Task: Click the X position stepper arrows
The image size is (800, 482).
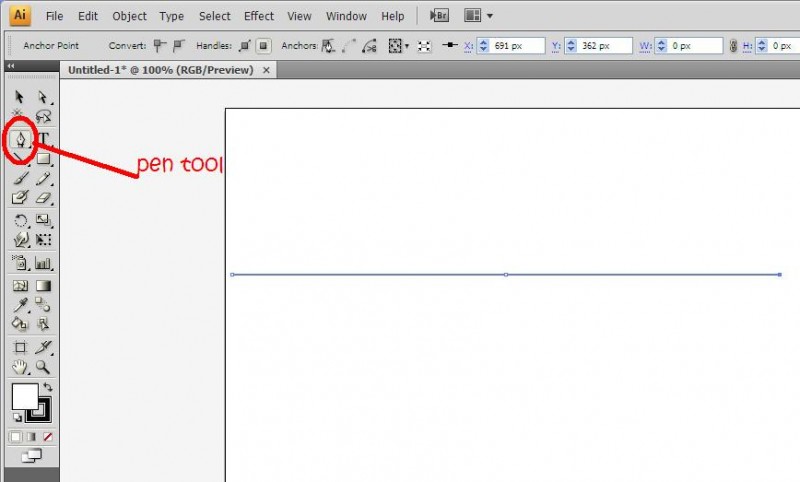Action: (x=483, y=46)
